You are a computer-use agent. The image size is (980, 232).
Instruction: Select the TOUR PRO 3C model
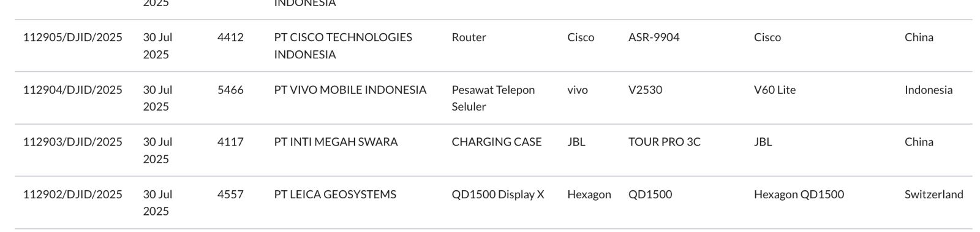(x=665, y=142)
